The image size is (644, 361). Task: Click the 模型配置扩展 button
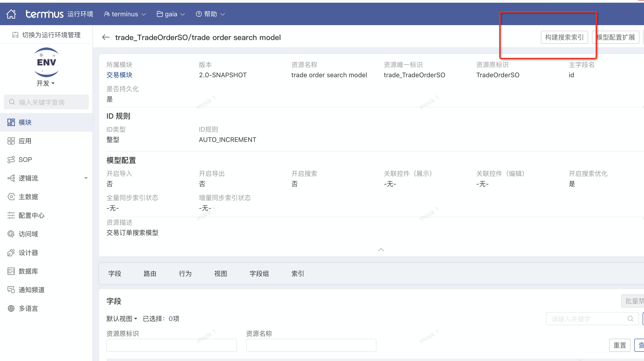coord(615,37)
